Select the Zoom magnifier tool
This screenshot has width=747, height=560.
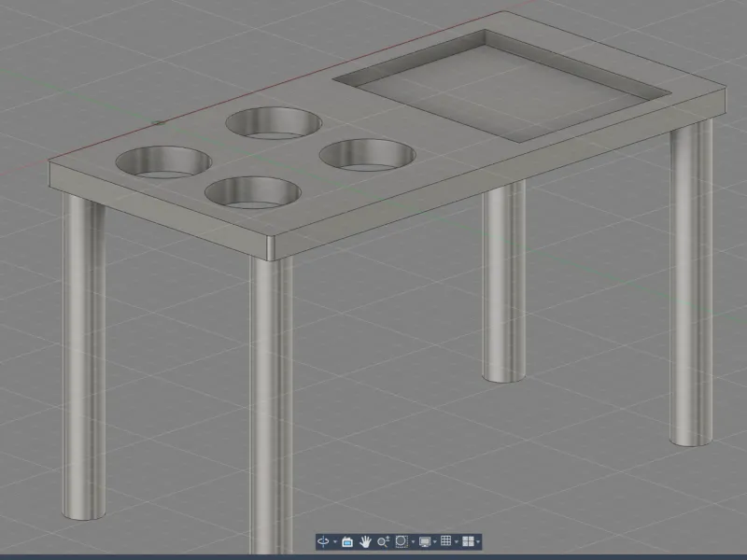tap(383, 542)
